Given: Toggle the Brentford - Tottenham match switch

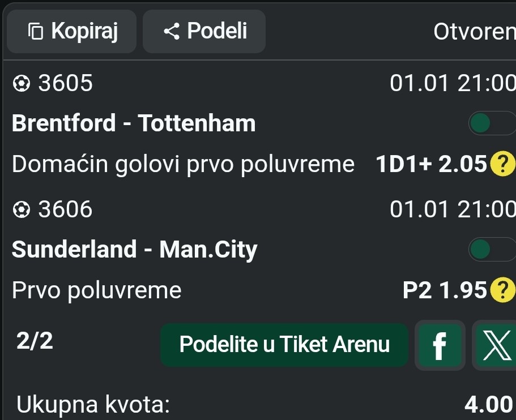Looking at the screenshot, I should click(x=491, y=123).
